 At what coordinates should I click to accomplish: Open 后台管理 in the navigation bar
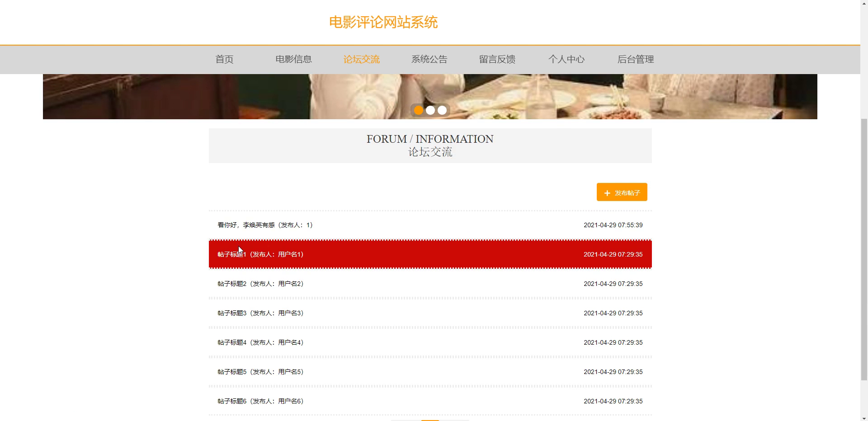pyautogui.click(x=636, y=59)
